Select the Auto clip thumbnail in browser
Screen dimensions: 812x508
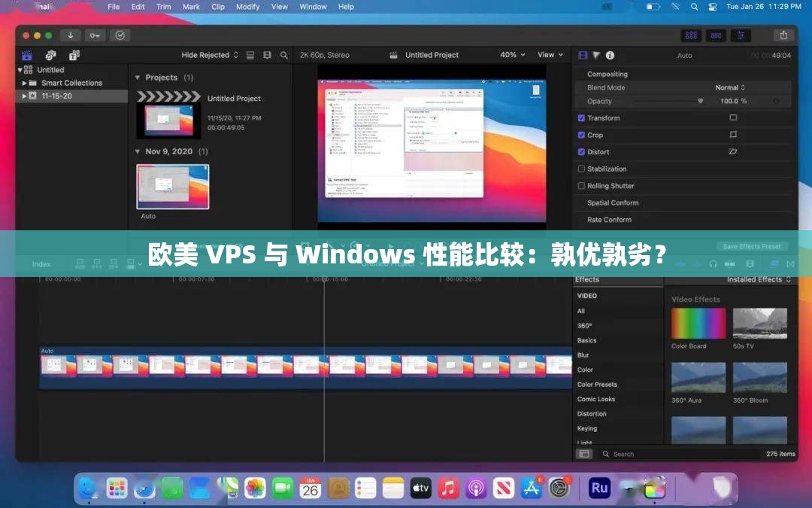click(172, 187)
